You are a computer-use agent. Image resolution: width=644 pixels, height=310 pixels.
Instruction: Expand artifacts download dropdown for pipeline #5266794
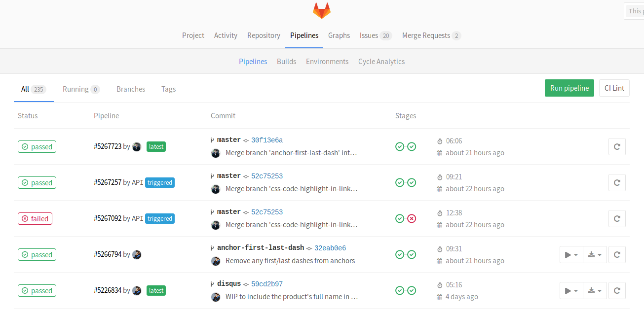coord(595,255)
